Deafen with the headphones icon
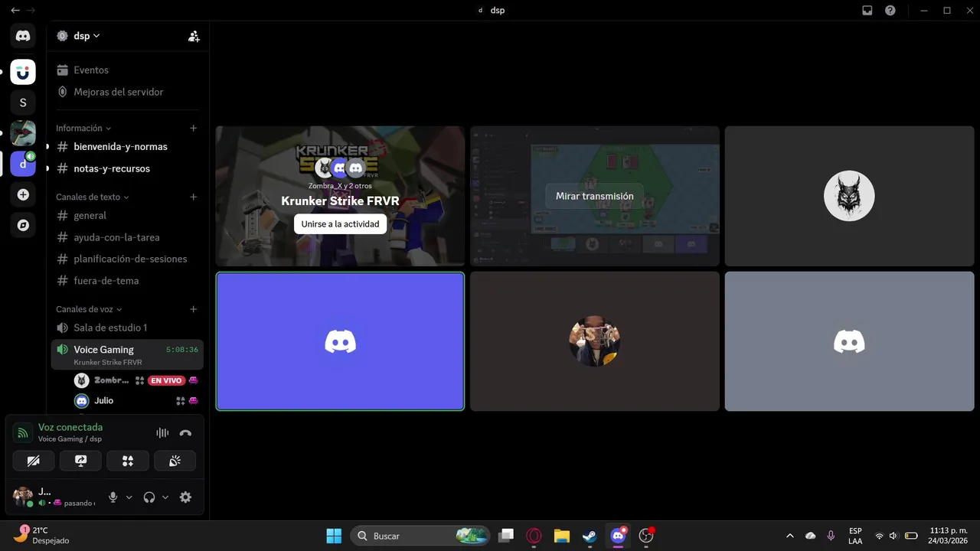 coord(149,497)
